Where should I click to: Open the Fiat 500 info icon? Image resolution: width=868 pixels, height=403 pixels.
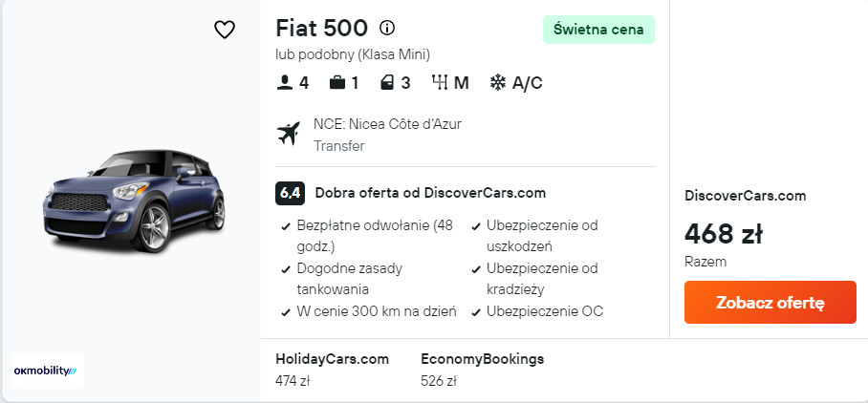(x=387, y=28)
